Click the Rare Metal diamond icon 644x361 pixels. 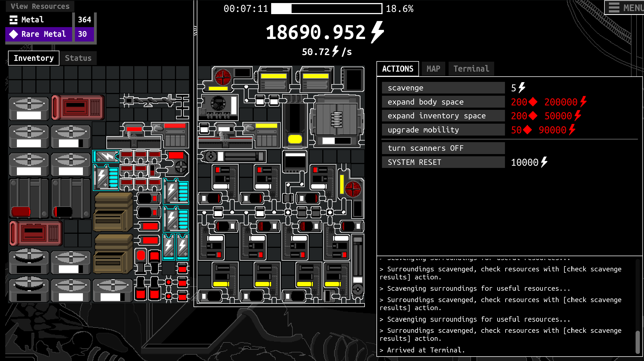[x=14, y=34]
